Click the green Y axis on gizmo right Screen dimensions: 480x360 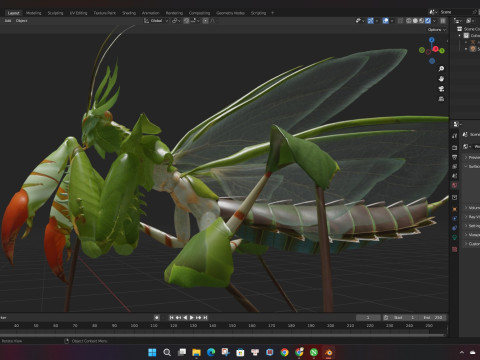442,51
